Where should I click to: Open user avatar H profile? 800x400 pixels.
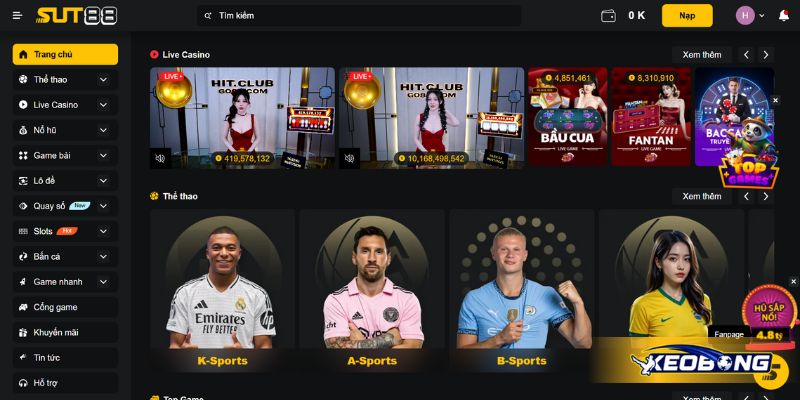[x=745, y=15]
